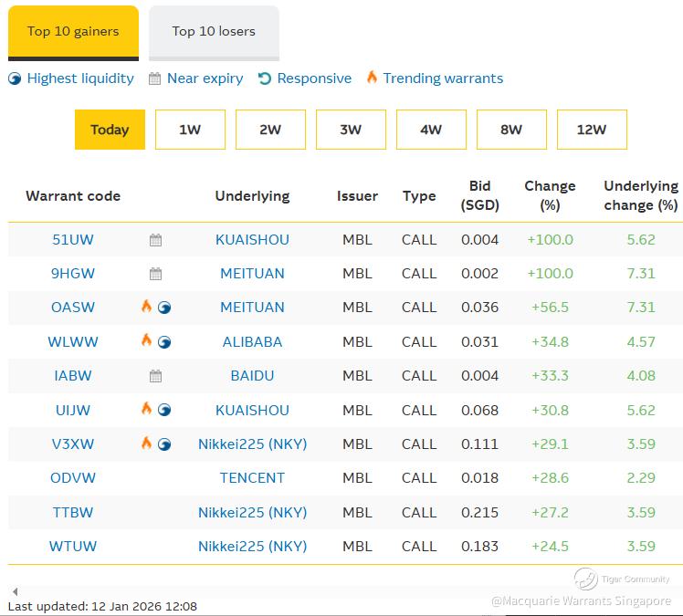Click the globe icon beside UIJW

pyautogui.click(x=164, y=410)
